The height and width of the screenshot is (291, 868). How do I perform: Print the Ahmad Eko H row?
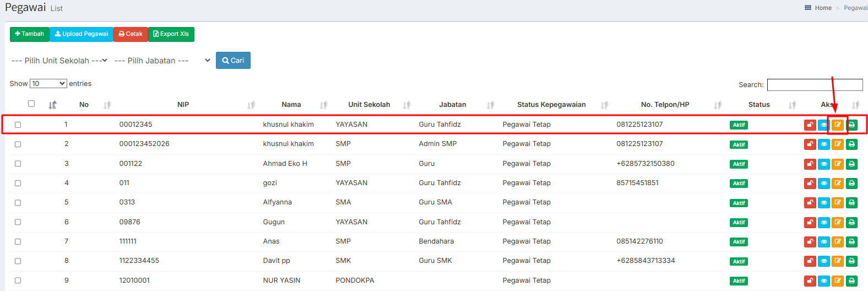[851, 164]
